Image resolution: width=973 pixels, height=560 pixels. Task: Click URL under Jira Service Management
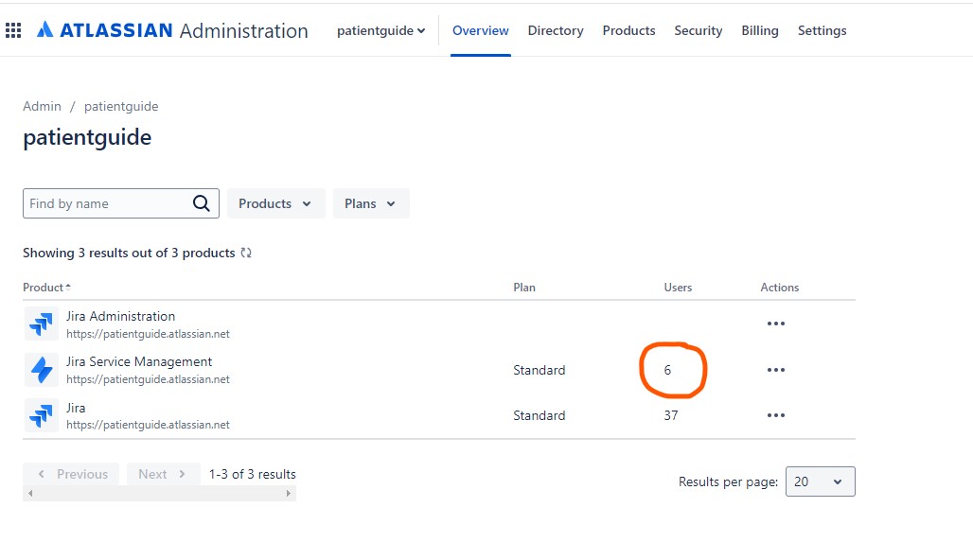(x=148, y=379)
